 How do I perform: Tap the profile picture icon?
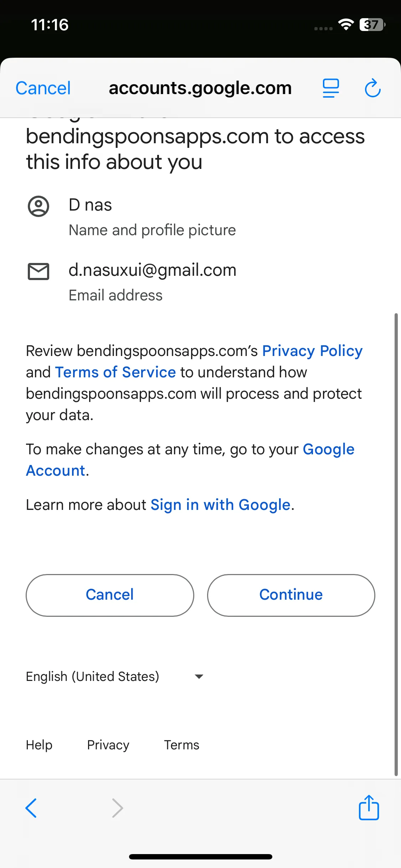pos(38,206)
